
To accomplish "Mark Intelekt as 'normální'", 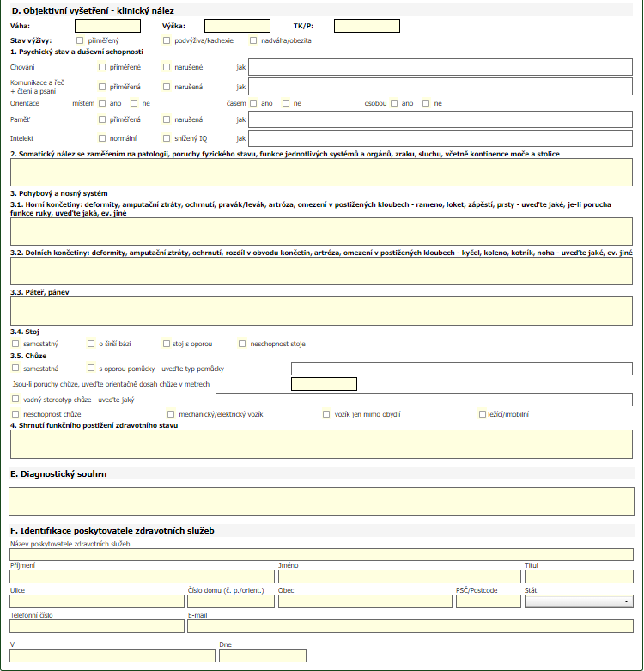I will (102, 138).
